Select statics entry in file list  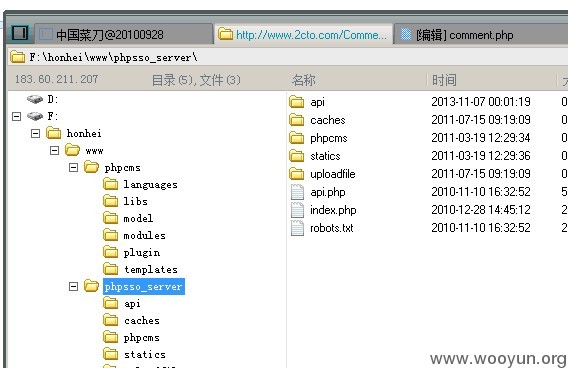pos(325,156)
